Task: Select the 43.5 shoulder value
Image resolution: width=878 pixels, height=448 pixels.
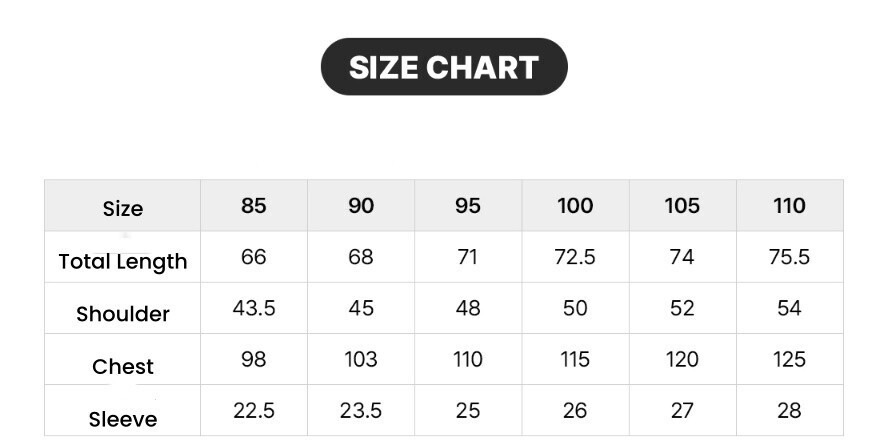Action: [254, 308]
